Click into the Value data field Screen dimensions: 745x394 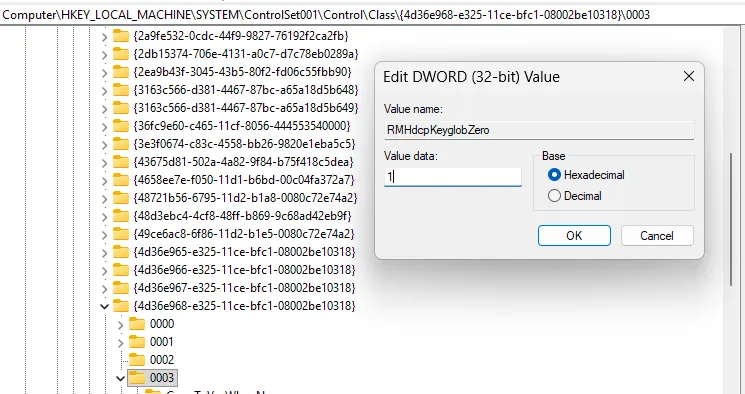click(x=452, y=177)
